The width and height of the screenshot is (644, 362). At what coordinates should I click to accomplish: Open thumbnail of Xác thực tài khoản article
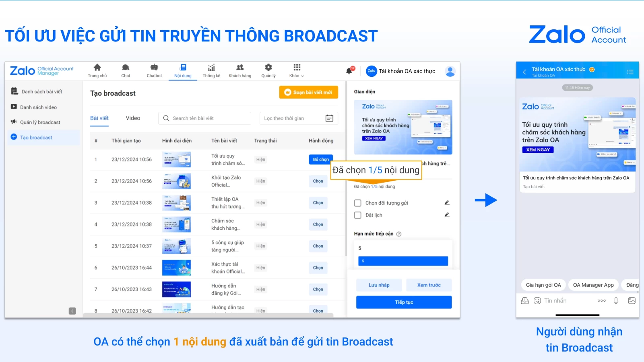pos(177,268)
